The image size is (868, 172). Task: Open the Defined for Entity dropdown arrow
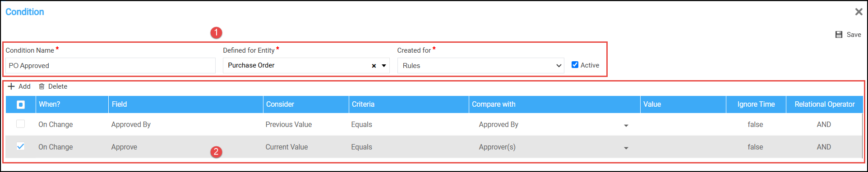(x=384, y=66)
